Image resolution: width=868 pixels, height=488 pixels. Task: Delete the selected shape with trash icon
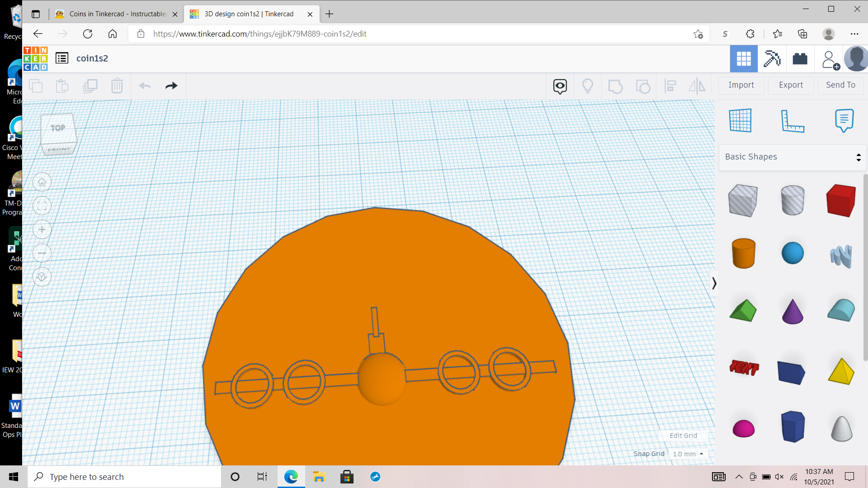click(117, 86)
